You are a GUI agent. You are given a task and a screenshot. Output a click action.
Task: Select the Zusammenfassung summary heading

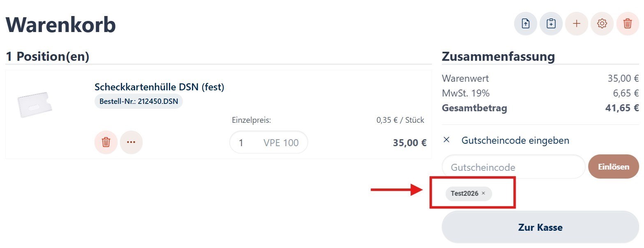coord(499,56)
